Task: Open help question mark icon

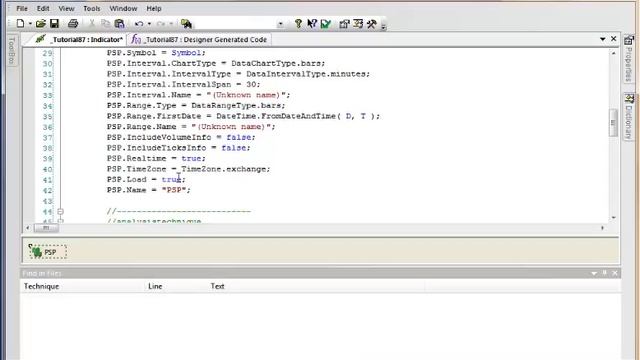Action: pyautogui.click(x=298, y=24)
